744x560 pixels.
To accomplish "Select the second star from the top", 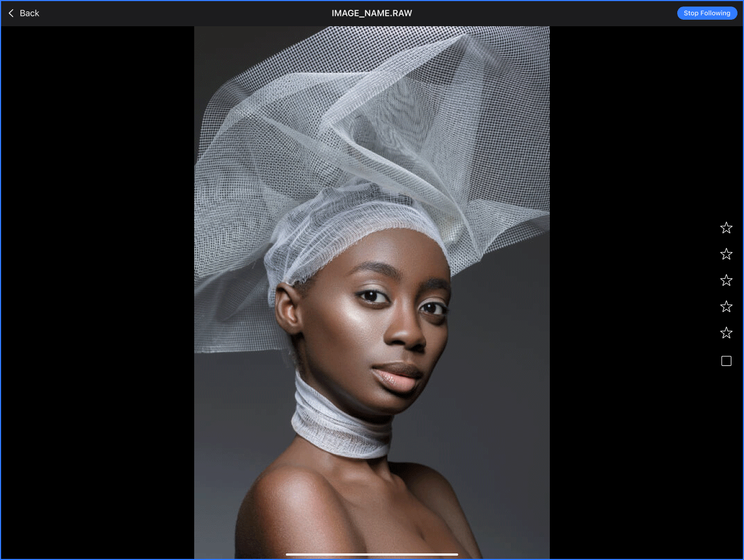I will pyautogui.click(x=726, y=254).
